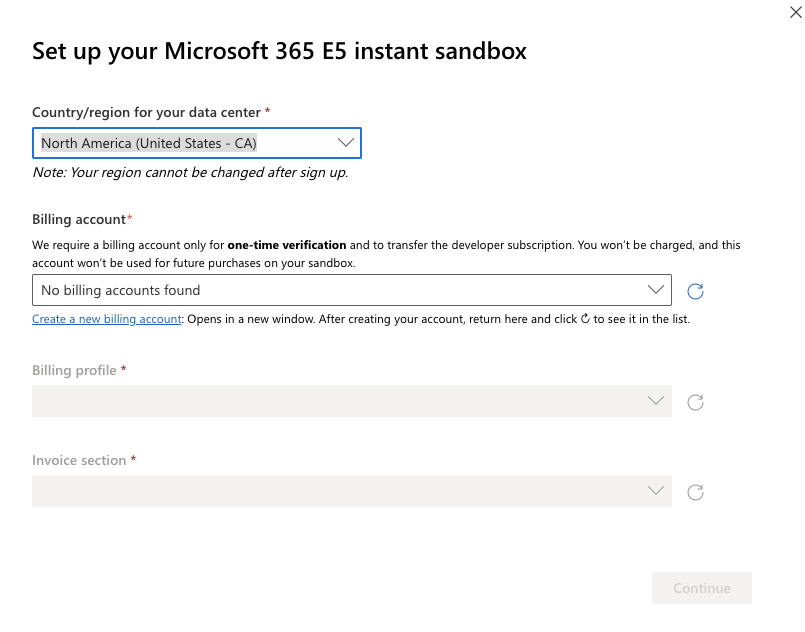Open the Billing account dropdown arrow
Viewport: 805px width, 632px height.
[656, 290]
